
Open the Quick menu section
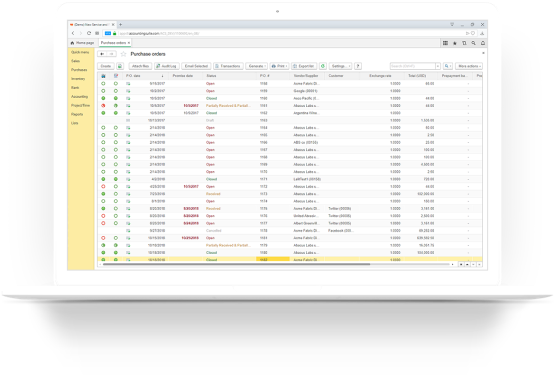[x=80, y=52]
